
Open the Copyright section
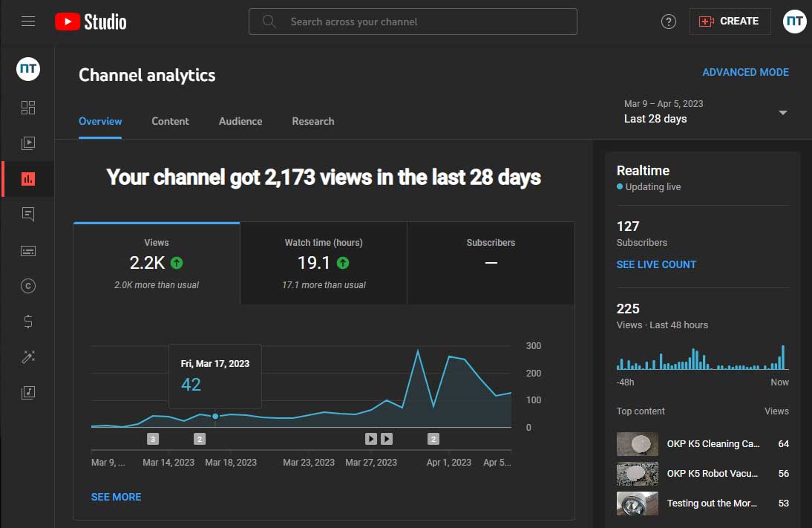(x=28, y=286)
